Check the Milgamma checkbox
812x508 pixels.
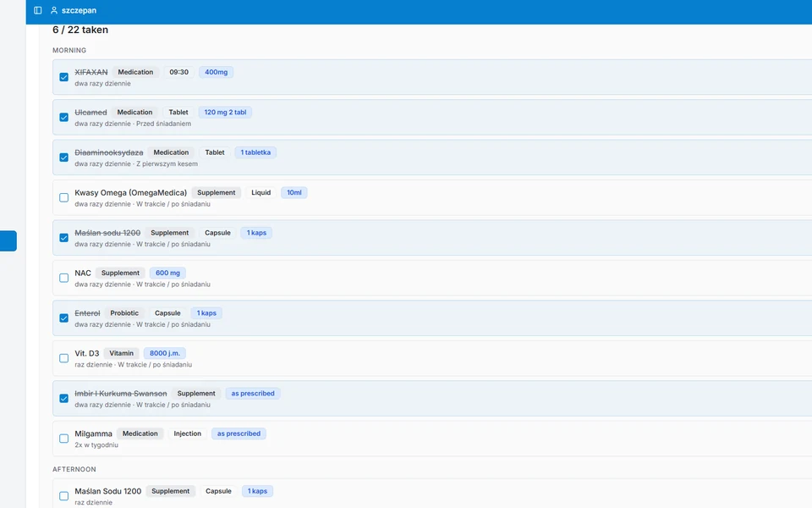pyautogui.click(x=63, y=439)
